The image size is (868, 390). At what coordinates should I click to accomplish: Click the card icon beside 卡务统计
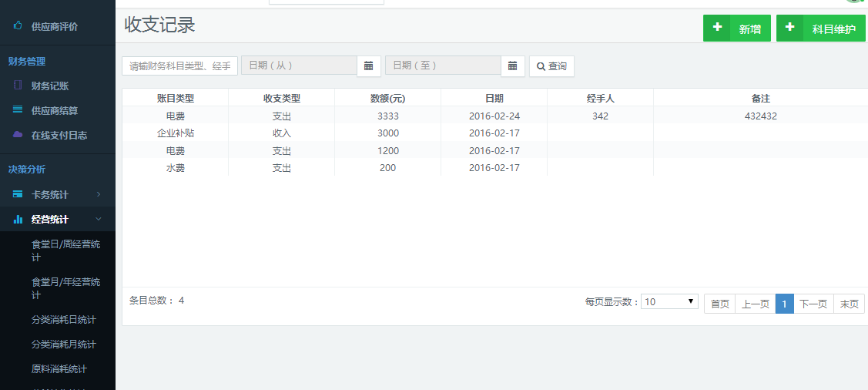[18, 194]
